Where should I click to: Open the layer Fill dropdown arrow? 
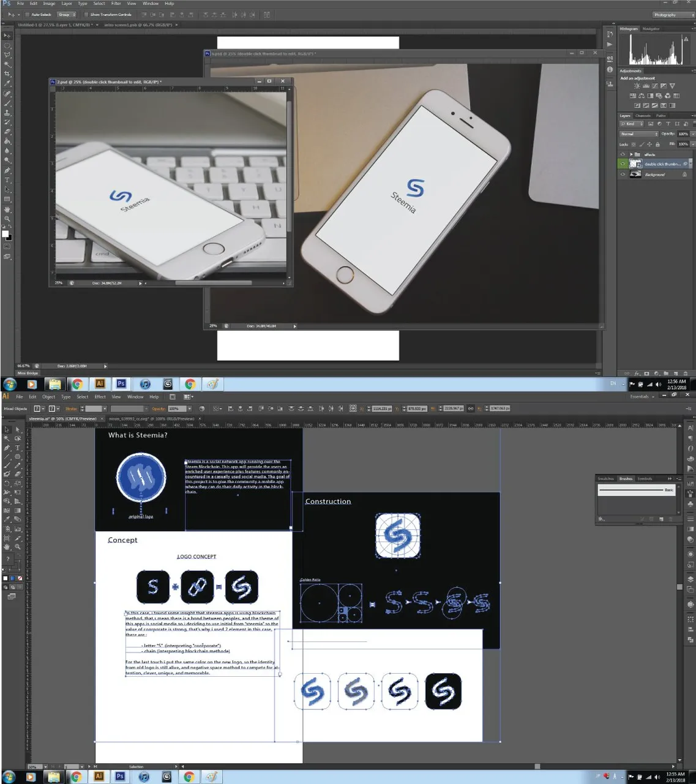coord(693,145)
